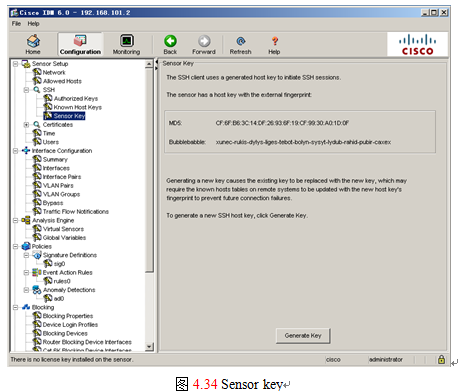The width and height of the screenshot is (473, 391).
Task: Open Device Login Profiles item
Action: click(x=70, y=325)
